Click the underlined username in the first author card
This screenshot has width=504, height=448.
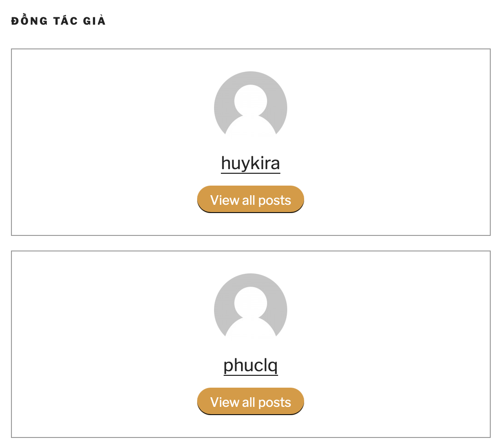pyautogui.click(x=250, y=163)
